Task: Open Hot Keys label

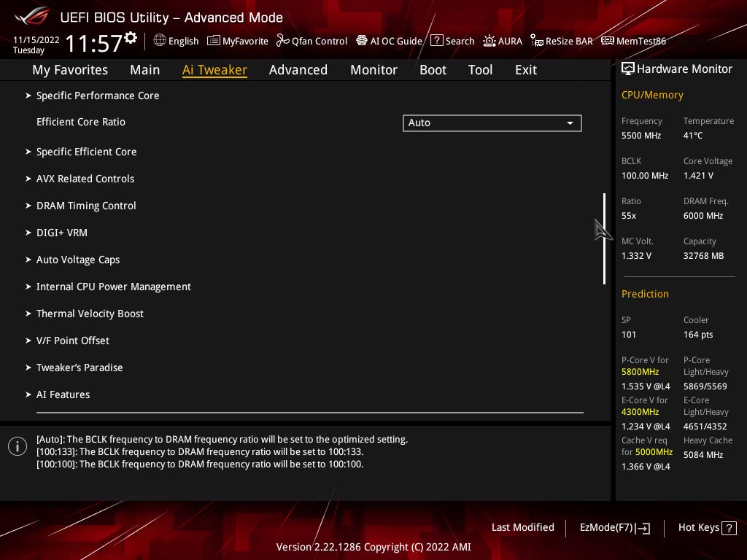Action: [x=698, y=528]
